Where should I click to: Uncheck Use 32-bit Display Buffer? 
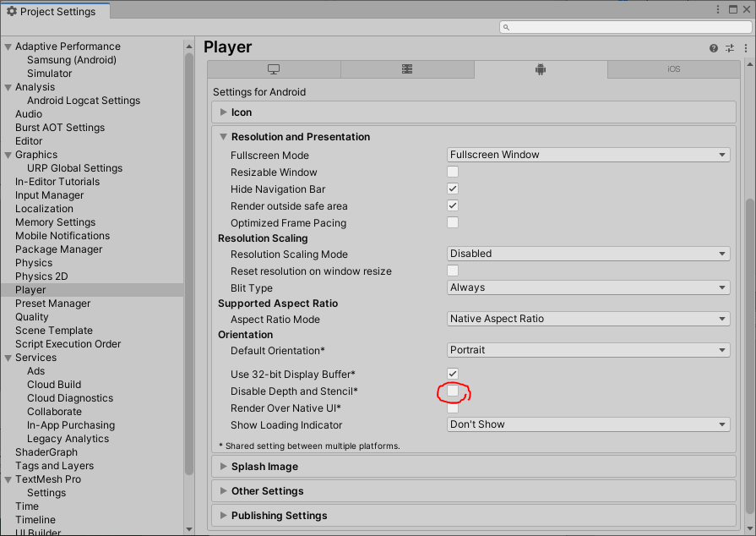click(453, 374)
